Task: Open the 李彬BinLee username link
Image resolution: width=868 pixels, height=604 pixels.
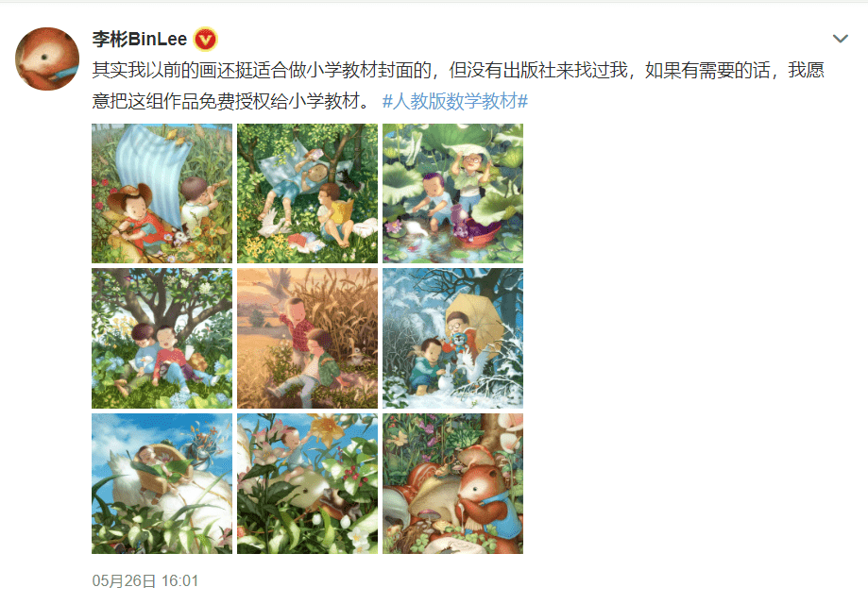Action: point(140,39)
